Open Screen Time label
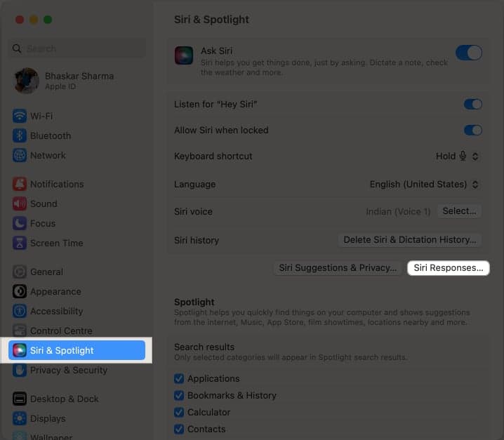504x440 pixels. click(x=57, y=243)
